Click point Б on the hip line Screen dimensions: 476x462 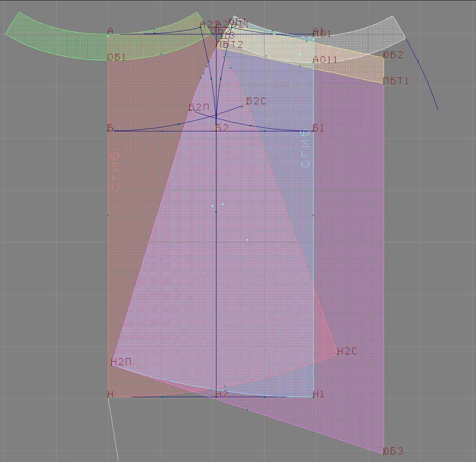(110, 128)
